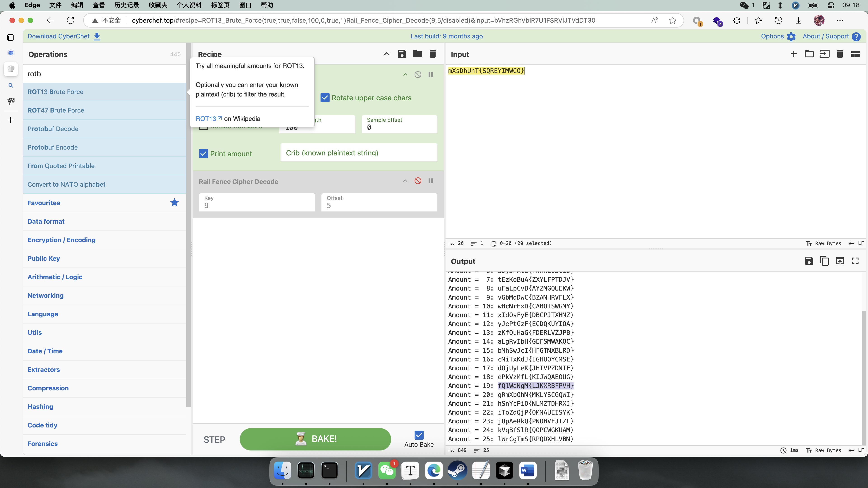Screen dimensions: 868x488
Task: Collapse the Rail Fence Cipher Decode operation
Action: (405, 181)
